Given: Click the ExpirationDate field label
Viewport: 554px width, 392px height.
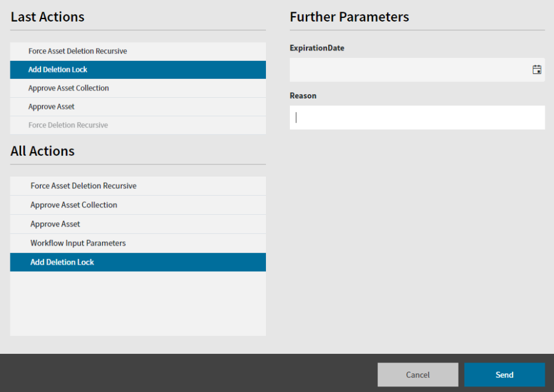Looking at the screenshot, I should point(317,48).
